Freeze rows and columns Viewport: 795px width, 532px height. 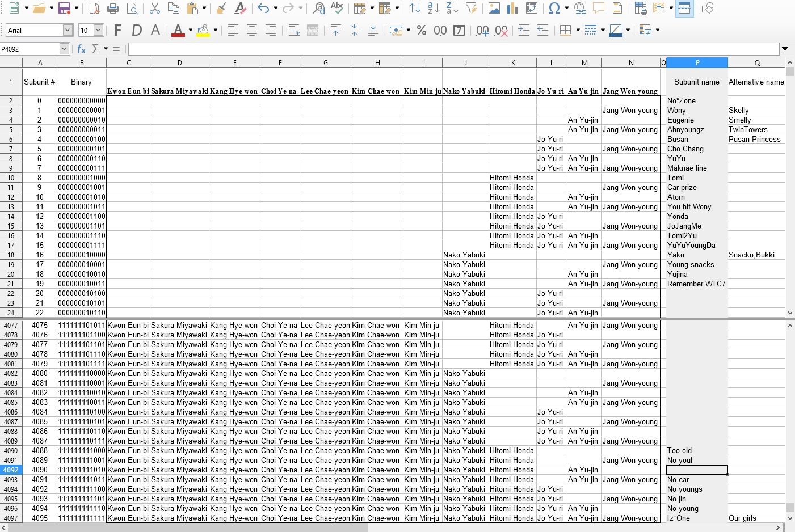[659, 8]
